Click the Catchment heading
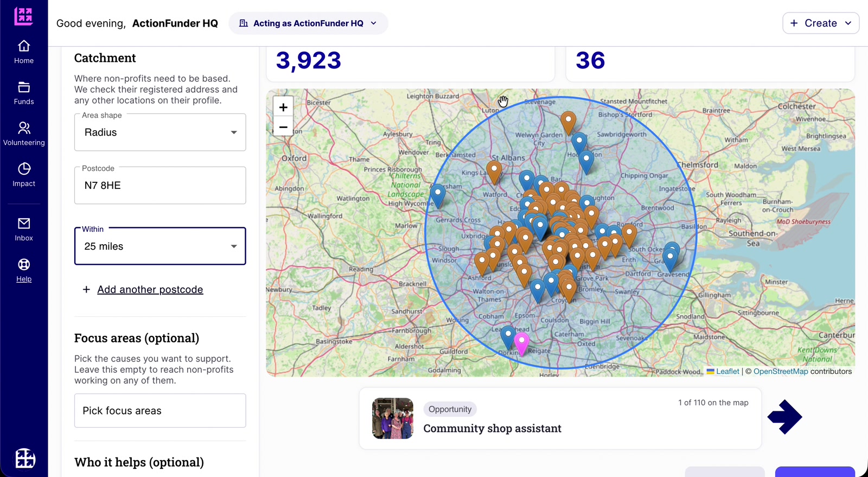This screenshot has height=477, width=868. 105,58
